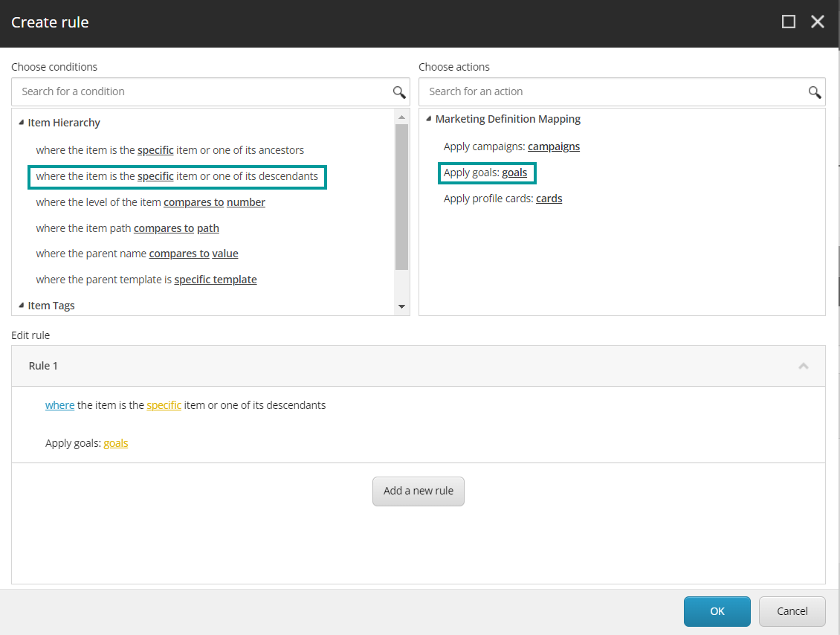The width and height of the screenshot is (840, 635).
Task: Click the conditions list scrollbar thumb
Action: [x=401, y=196]
